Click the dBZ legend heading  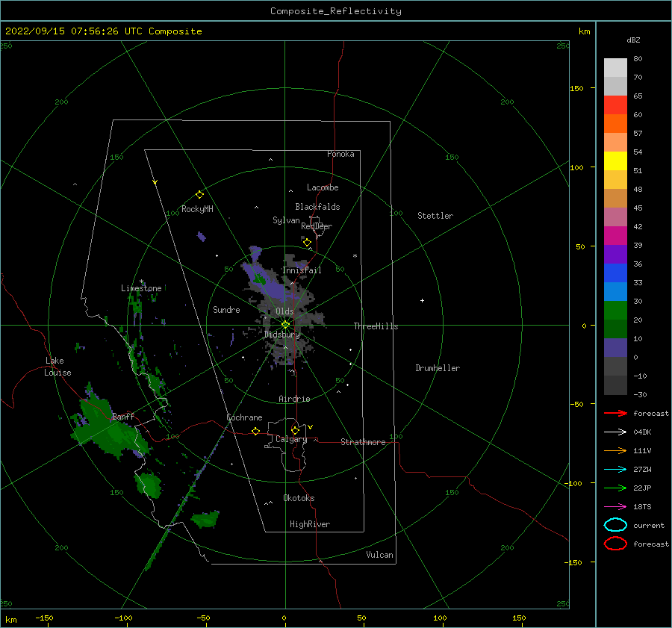click(x=633, y=40)
